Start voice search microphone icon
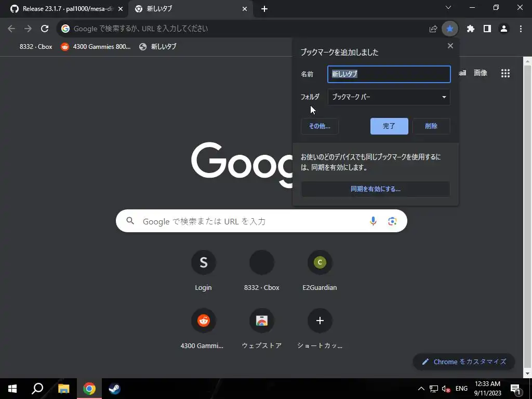The width and height of the screenshot is (532, 399). [x=373, y=221]
